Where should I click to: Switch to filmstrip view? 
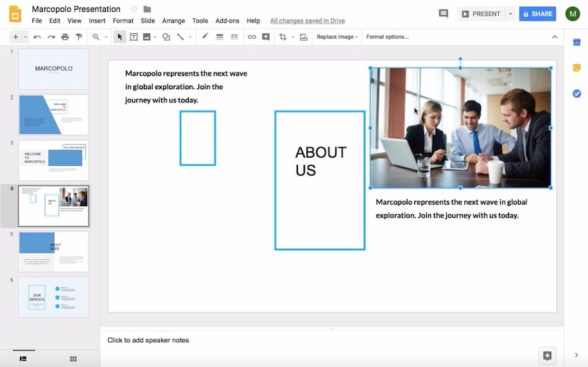(23, 359)
